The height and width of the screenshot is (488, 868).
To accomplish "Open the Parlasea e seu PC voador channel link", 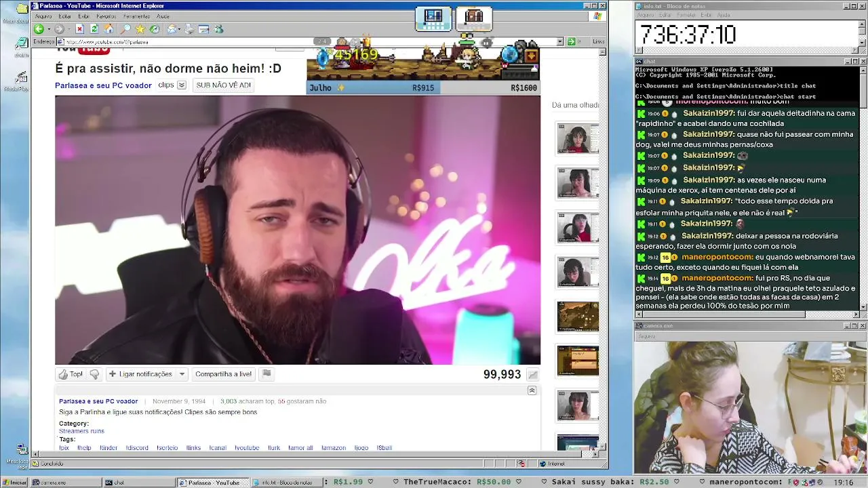I will click(103, 85).
